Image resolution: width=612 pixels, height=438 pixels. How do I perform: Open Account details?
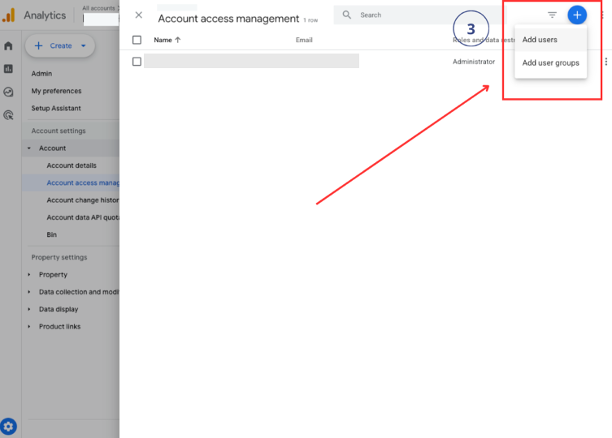pos(71,166)
